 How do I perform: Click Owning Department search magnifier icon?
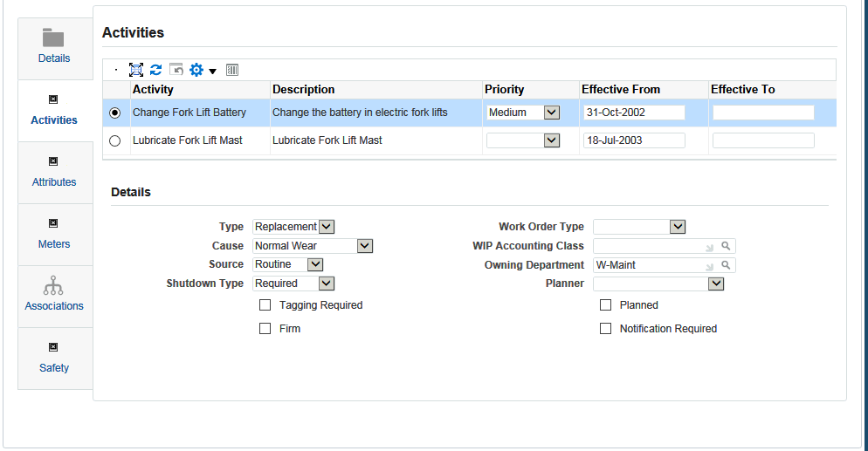click(726, 265)
